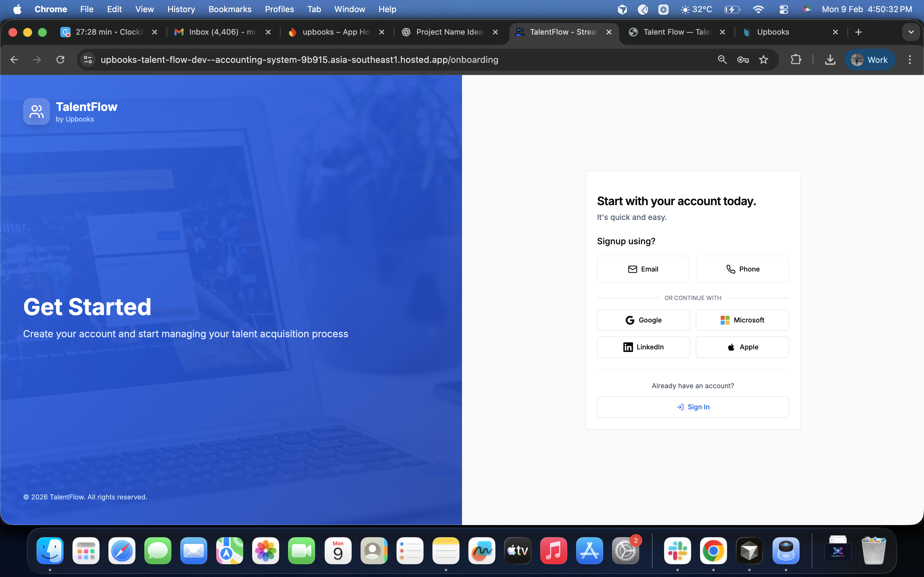This screenshot has width=924, height=577.
Task: Click the Sign In link
Action: click(693, 407)
